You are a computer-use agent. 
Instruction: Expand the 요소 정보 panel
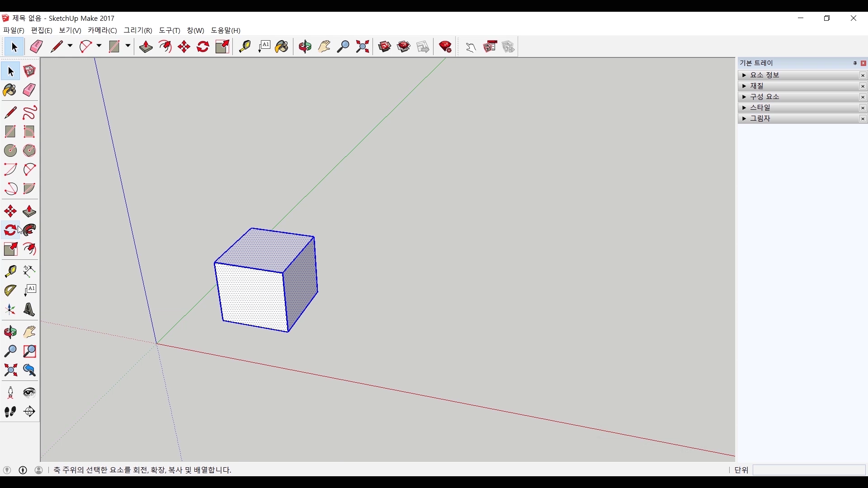(x=744, y=75)
